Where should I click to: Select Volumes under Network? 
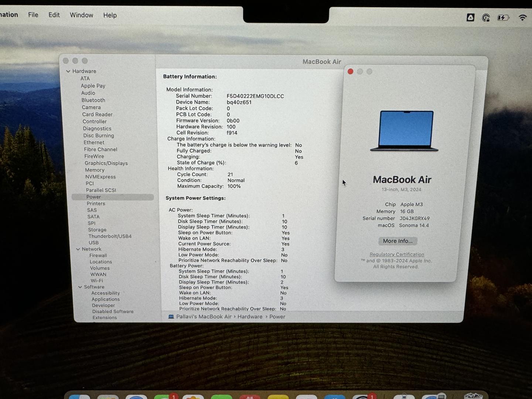pyautogui.click(x=100, y=268)
